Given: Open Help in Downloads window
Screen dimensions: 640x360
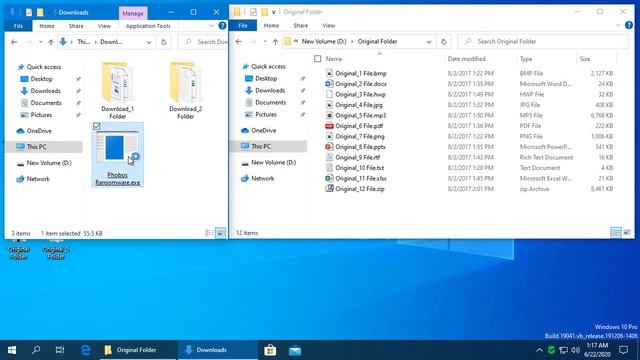Looking at the screenshot, I should click(x=222, y=26).
